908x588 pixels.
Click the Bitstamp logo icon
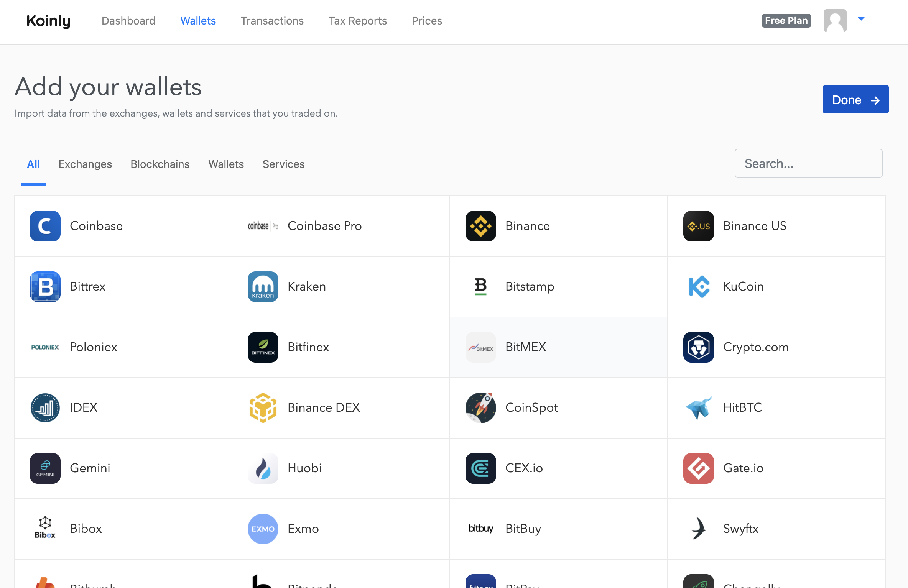481,287
